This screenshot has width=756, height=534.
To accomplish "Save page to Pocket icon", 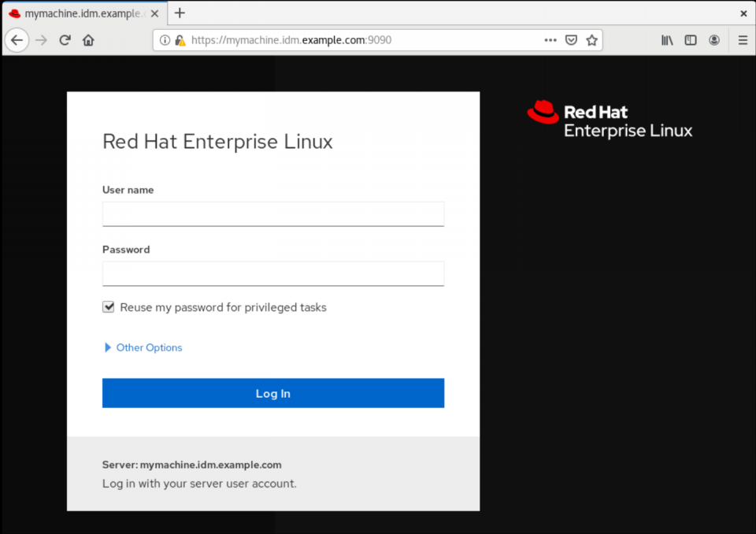I will (x=571, y=40).
